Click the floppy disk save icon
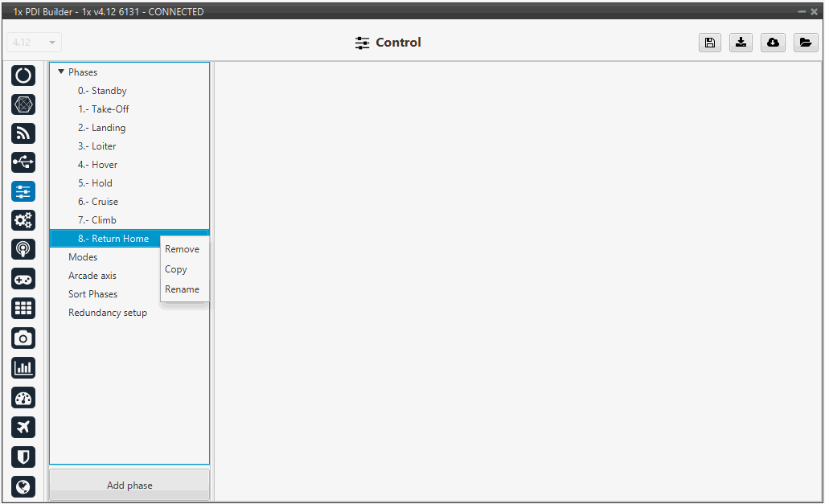Image resolution: width=825 pixels, height=504 pixels. [709, 43]
